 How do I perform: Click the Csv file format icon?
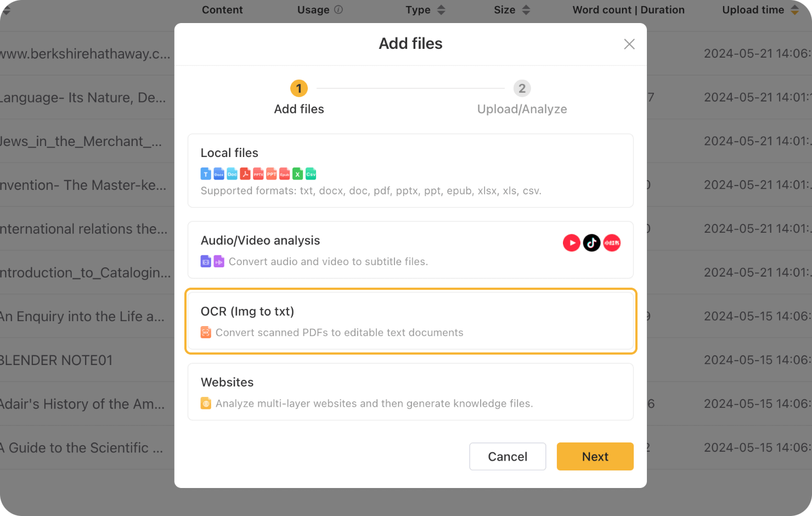[x=311, y=174]
